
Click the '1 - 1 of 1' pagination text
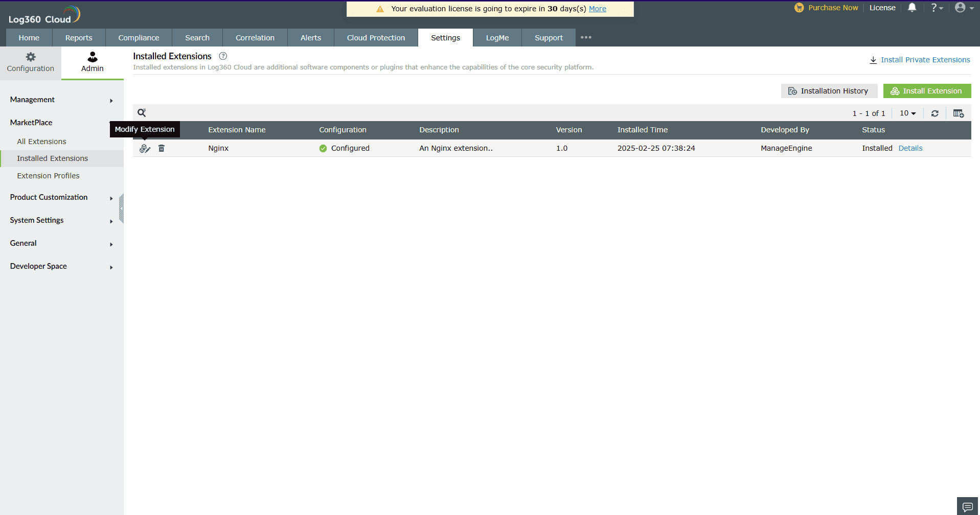(869, 113)
